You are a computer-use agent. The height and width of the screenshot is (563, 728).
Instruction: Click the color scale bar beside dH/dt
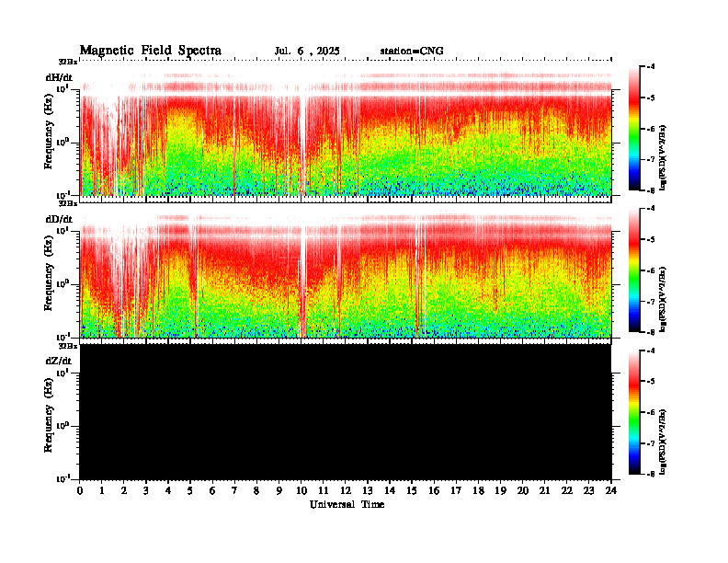pyautogui.click(x=634, y=128)
